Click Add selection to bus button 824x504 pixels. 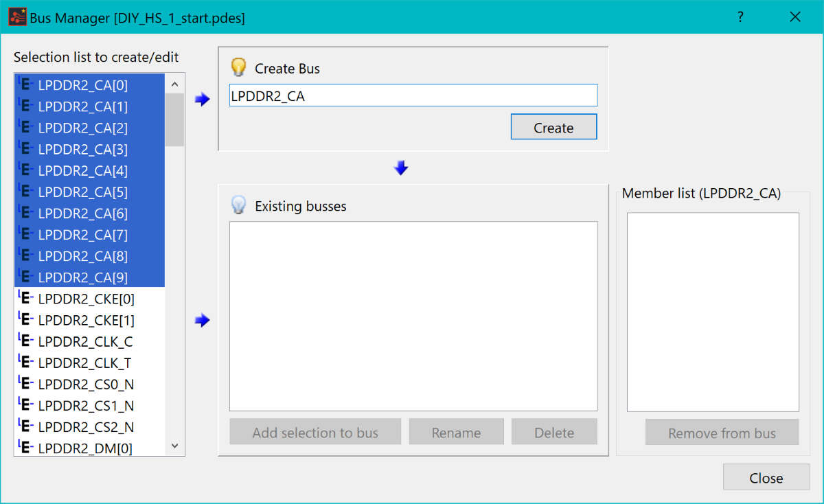click(x=315, y=432)
